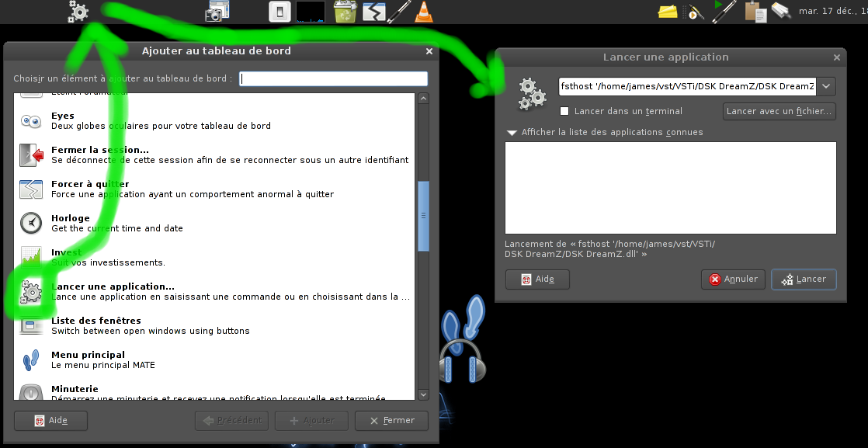Screen dimensions: 868x448
Task: Click the gears launcher icon in the top panel
Action: 78,12
